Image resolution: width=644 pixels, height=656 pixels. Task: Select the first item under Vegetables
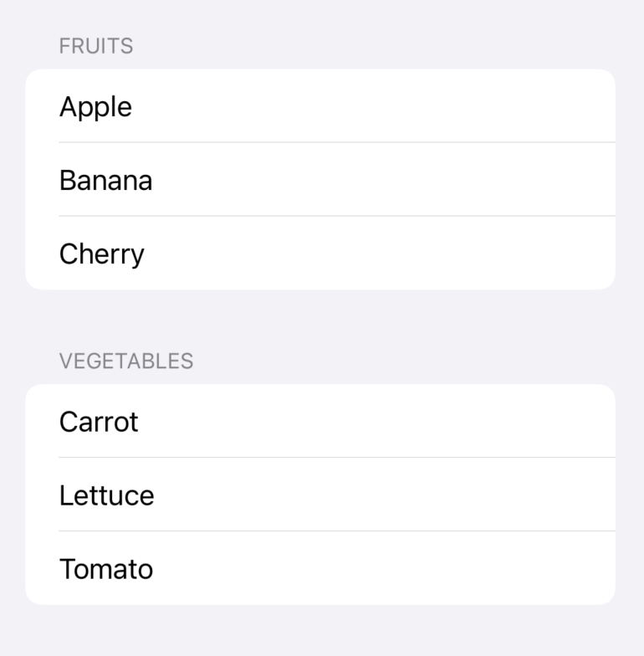(320, 422)
